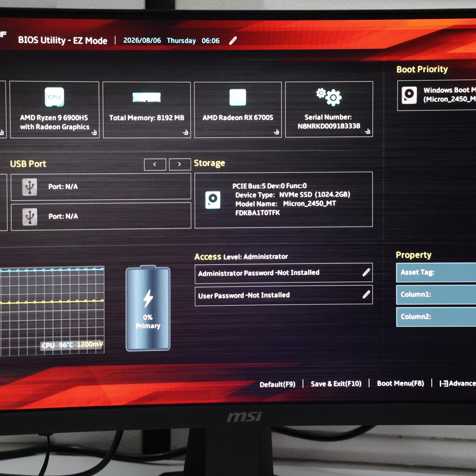Click the AMD Radeon RX 6700S label
Viewport: 476px width, 476px height.
click(238, 118)
